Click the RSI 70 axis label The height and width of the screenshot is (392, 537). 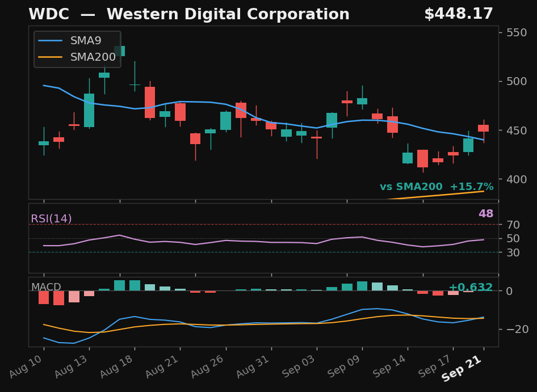(x=513, y=225)
